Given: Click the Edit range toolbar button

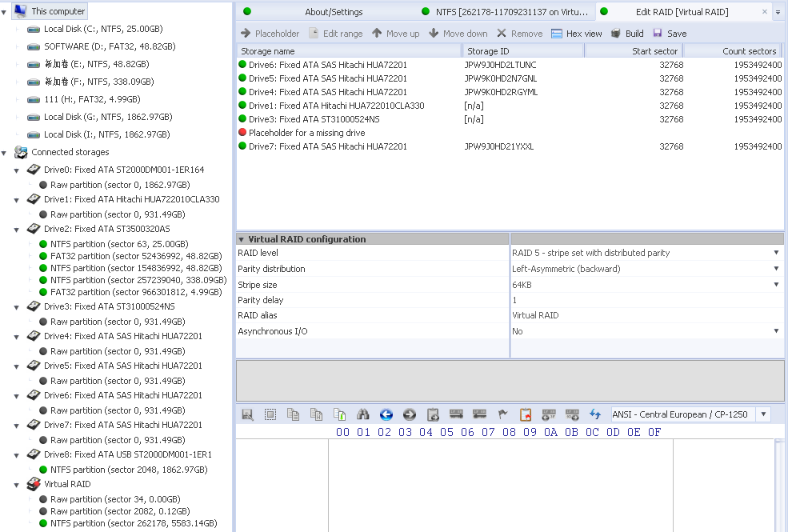Looking at the screenshot, I should point(336,34).
